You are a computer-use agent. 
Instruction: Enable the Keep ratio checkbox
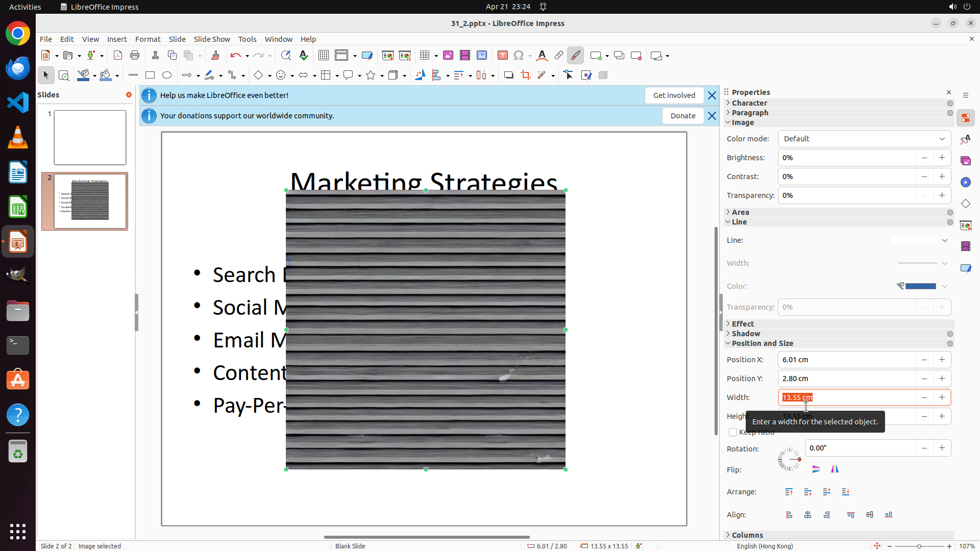pos(733,433)
